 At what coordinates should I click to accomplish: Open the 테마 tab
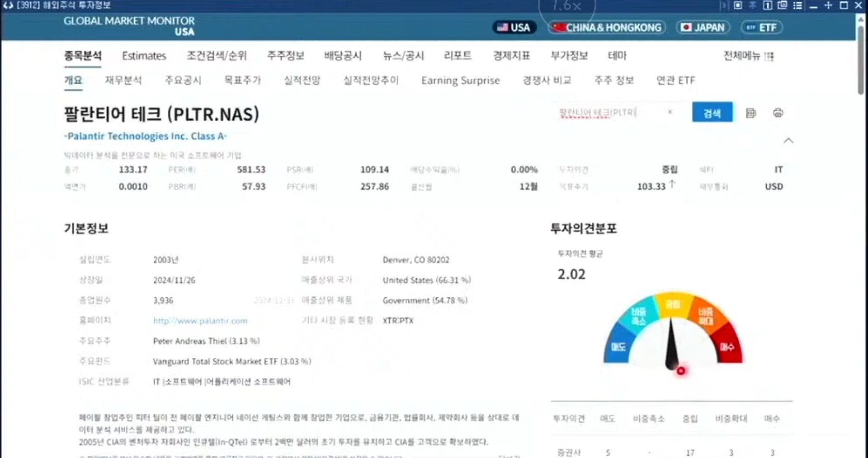[617, 56]
